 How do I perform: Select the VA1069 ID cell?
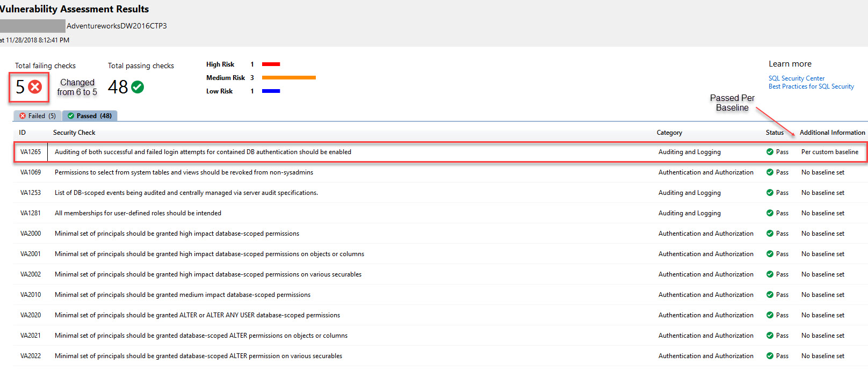point(31,172)
